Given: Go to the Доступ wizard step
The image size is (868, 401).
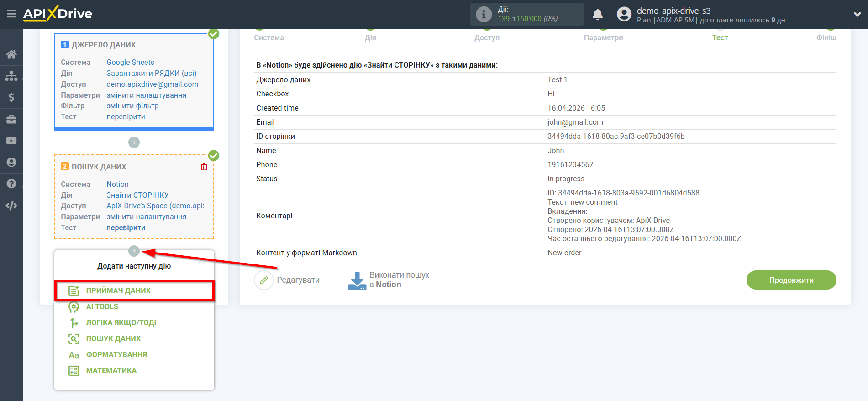Looking at the screenshot, I should pos(487,37).
